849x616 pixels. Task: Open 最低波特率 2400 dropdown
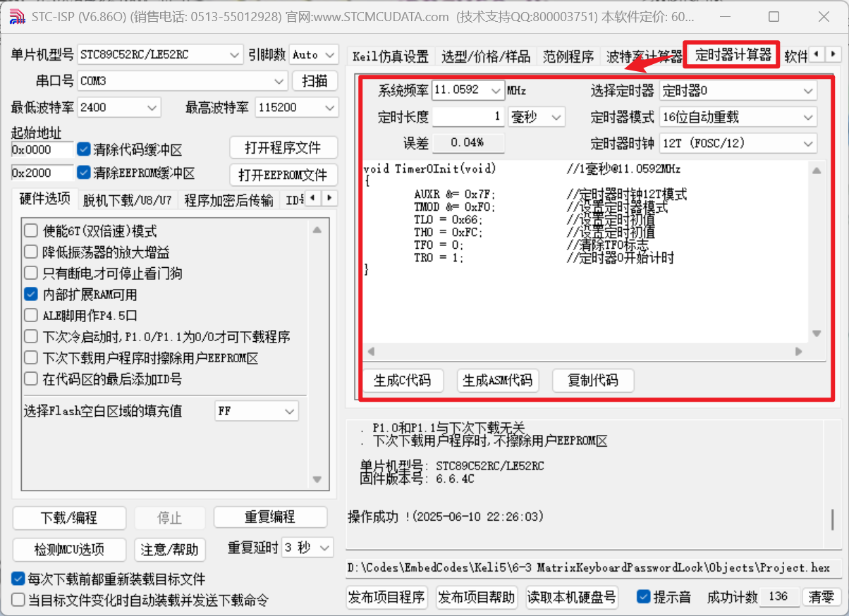pos(119,108)
